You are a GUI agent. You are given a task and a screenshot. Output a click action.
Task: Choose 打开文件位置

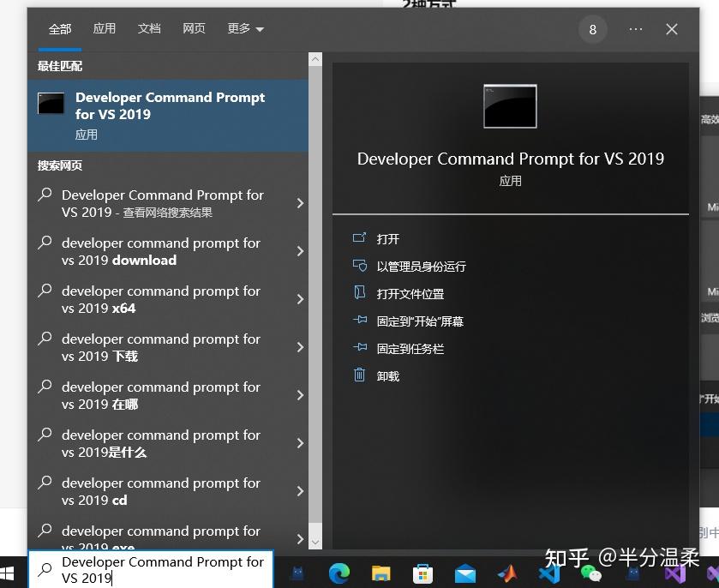(410, 294)
